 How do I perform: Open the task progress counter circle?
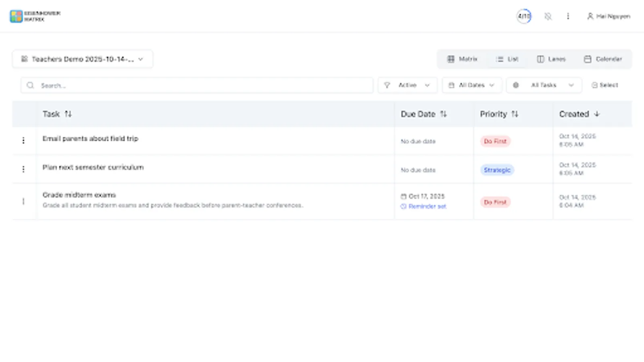523,16
